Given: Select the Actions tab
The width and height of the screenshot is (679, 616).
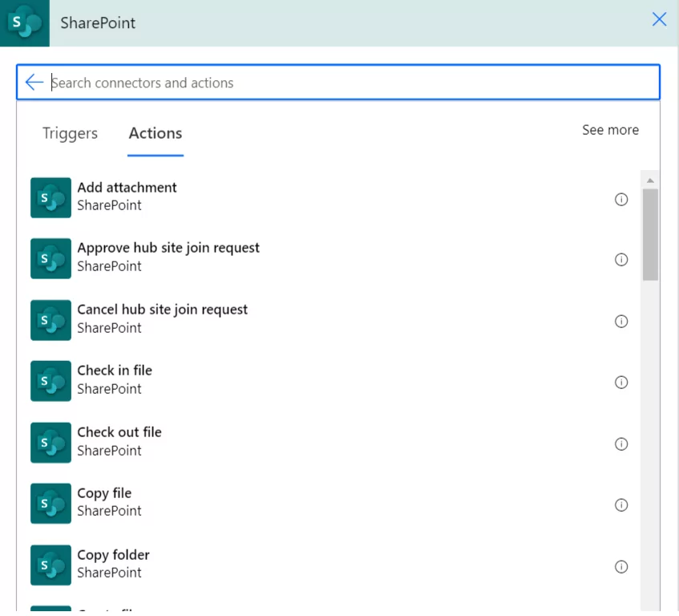Looking at the screenshot, I should click(156, 133).
